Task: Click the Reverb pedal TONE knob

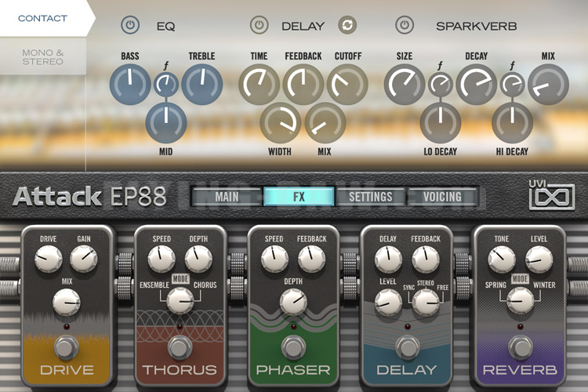Action: pyautogui.click(x=502, y=259)
